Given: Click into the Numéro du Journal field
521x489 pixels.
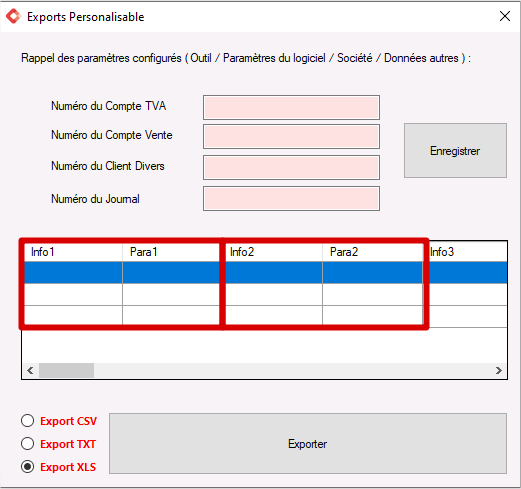Looking at the screenshot, I should click(291, 199).
